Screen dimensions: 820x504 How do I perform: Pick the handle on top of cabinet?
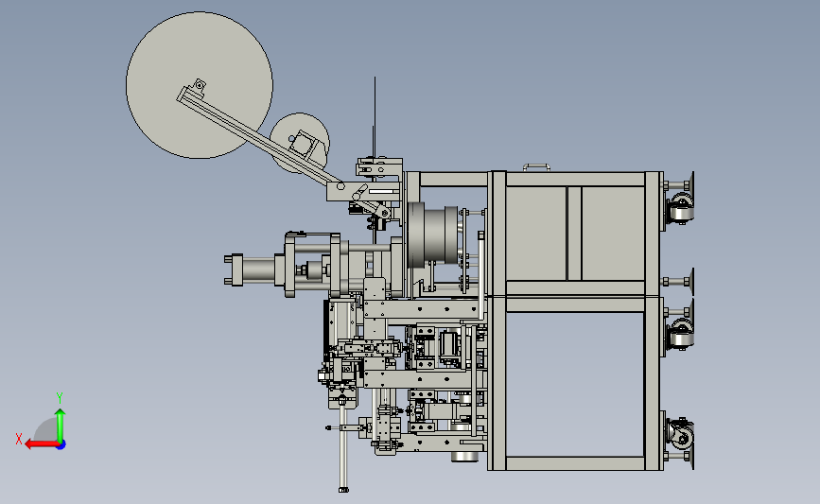pos(536,167)
